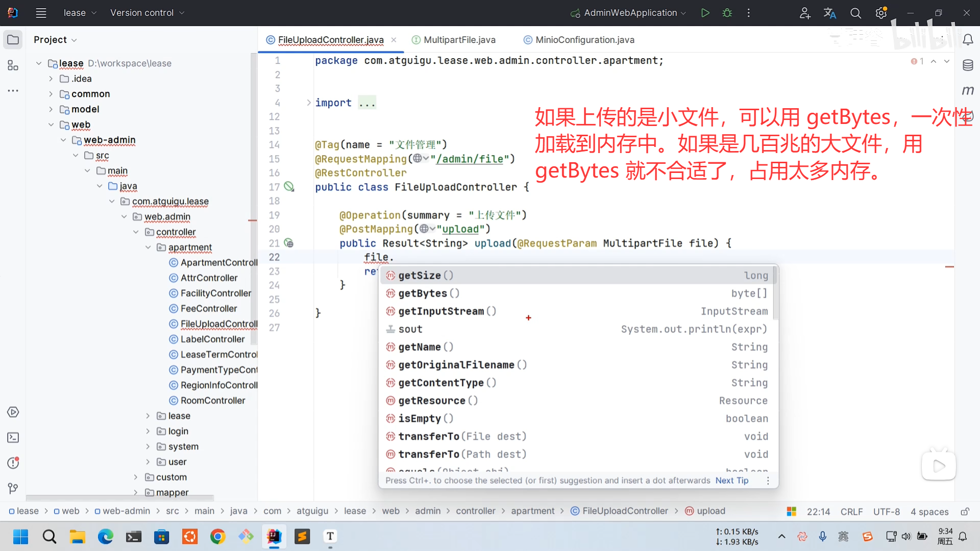
Task: Open the Chrome browser from the taskbar
Action: (x=218, y=536)
